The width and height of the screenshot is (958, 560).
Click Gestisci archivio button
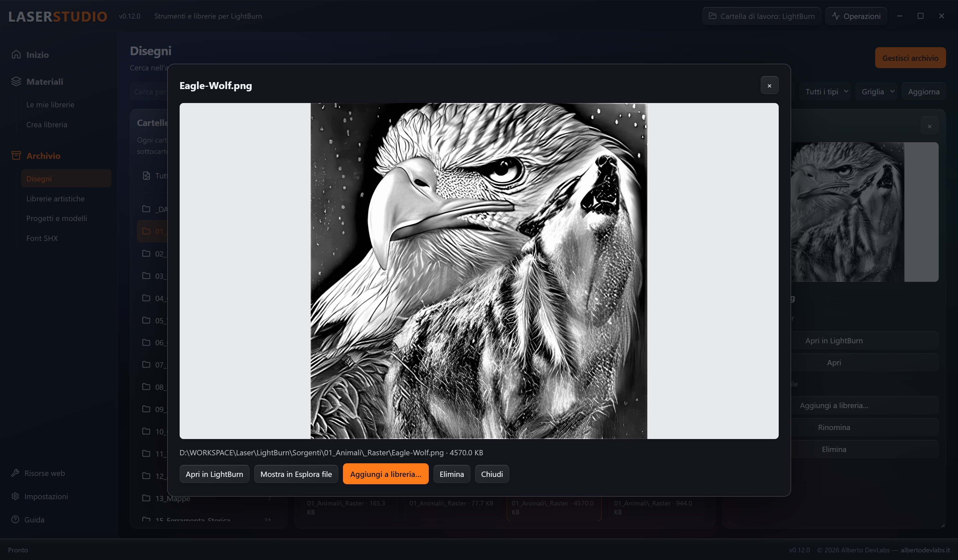[x=910, y=58]
